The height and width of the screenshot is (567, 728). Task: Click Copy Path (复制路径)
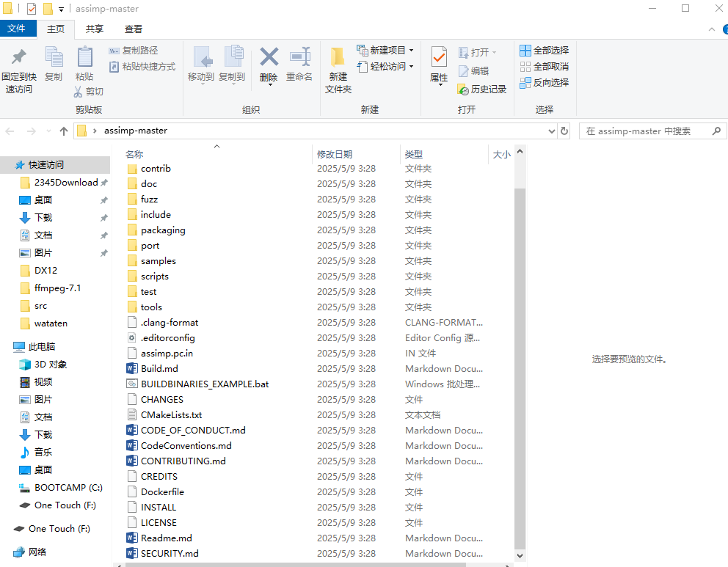pyautogui.click(x=134, y=51)
